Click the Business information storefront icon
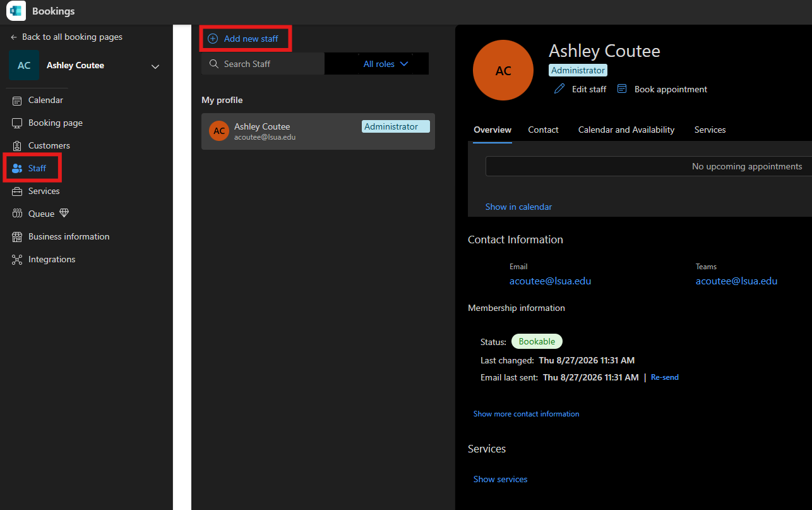This screenshot has width=812, height=510. pos(17,237)
